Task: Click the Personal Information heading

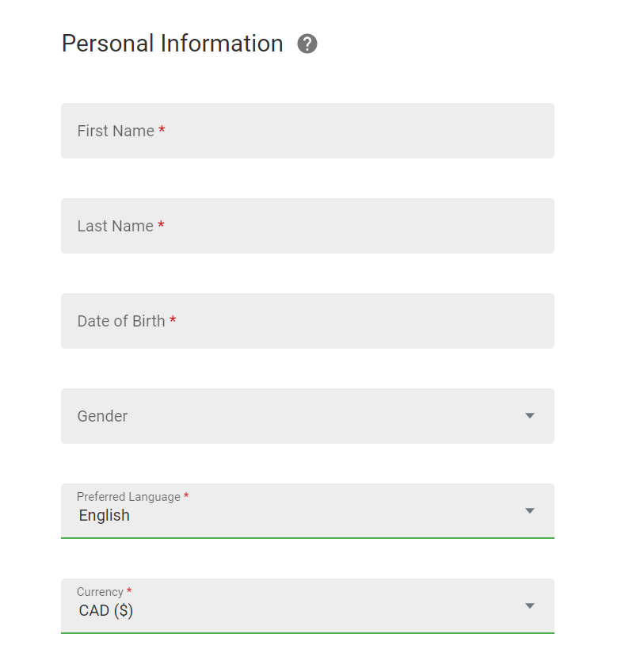Action: point(172,44)
